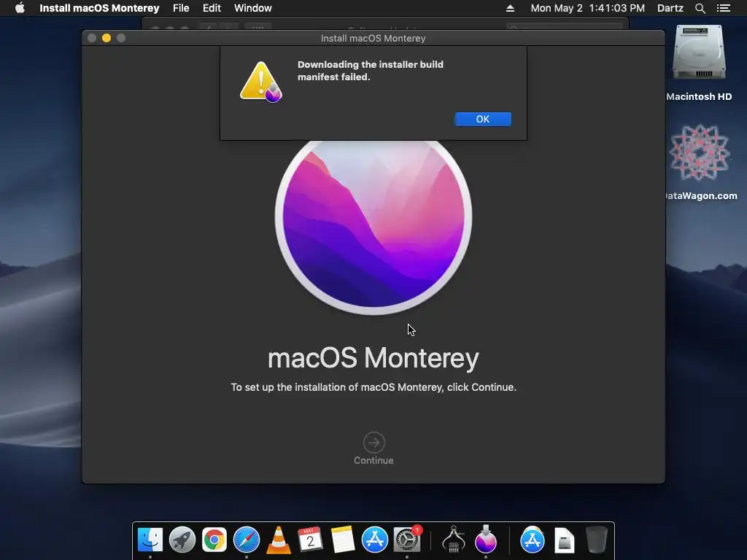Open Finder from the Dock
Screen dimensions: 747x560
point(150,540)
